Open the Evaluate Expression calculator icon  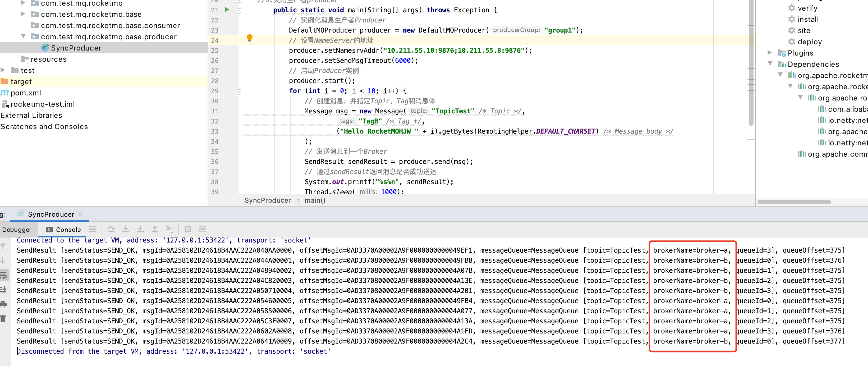click(x=188, y=229)
